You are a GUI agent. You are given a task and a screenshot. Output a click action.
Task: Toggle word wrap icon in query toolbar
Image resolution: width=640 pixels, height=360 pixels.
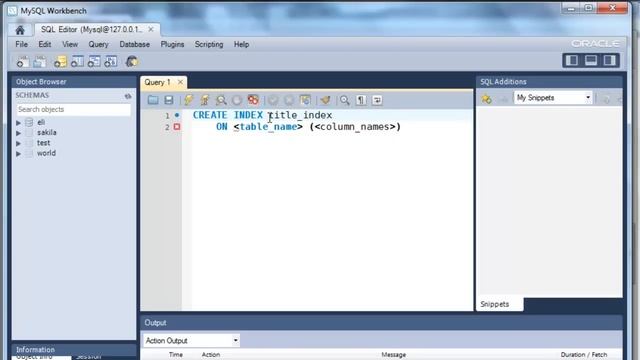377,100
